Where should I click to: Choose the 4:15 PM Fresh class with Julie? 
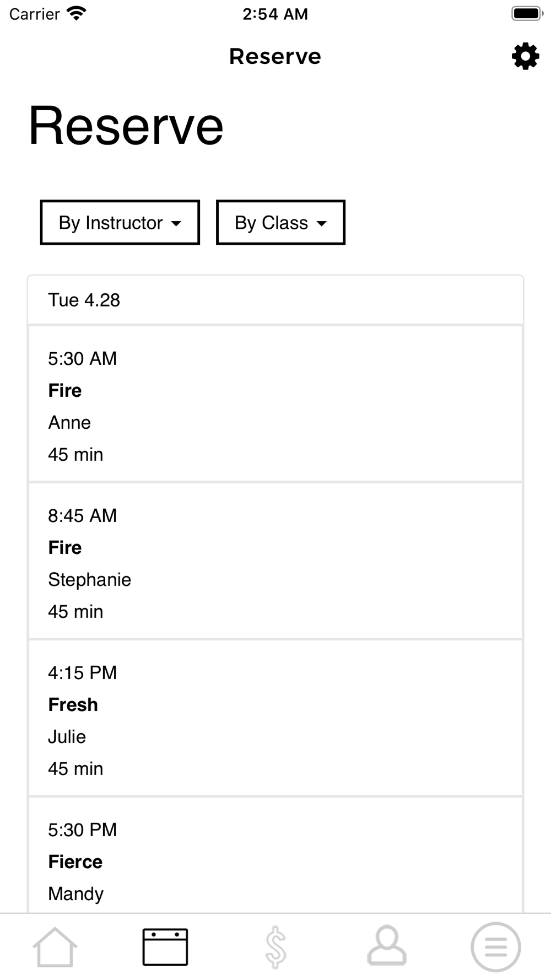click(x=275, y=718)
